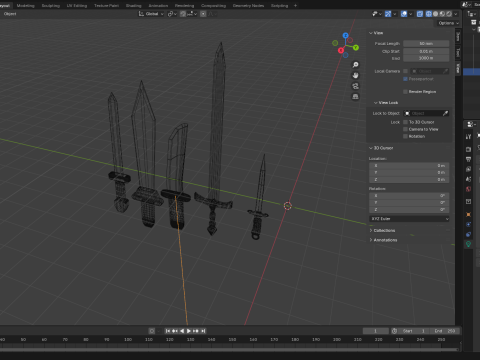Toggle viewport overlays button
Viewport: 480px width, 360px height.
404,14
